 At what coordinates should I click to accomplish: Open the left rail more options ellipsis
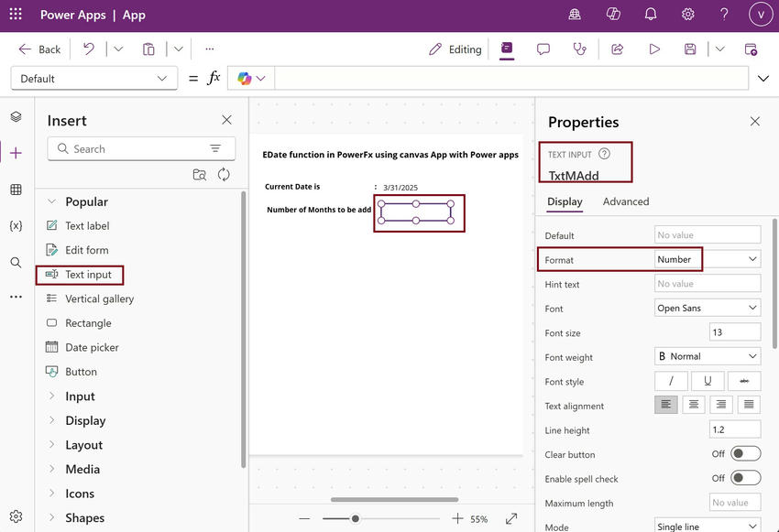pyautogui.click(x=16, y=297)
